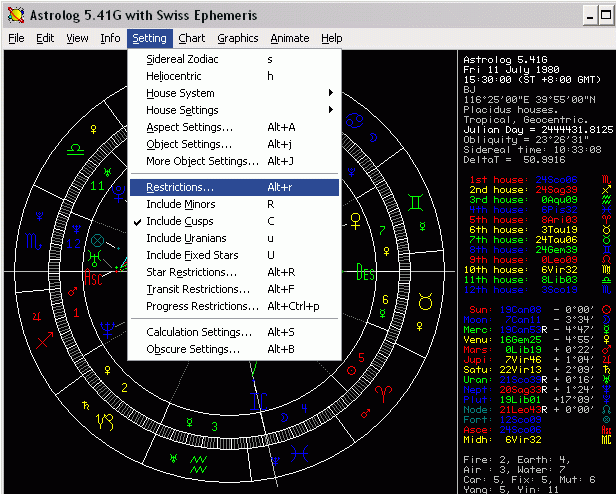
Task: Click the 'Fri 11 July 1980' date line
Action: click(511, 70)
